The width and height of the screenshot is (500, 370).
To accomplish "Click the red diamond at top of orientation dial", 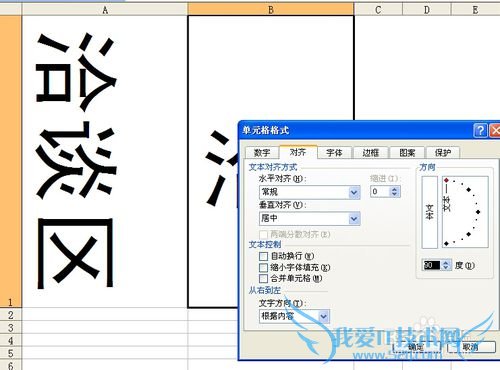I will click(x=446, y=180).
